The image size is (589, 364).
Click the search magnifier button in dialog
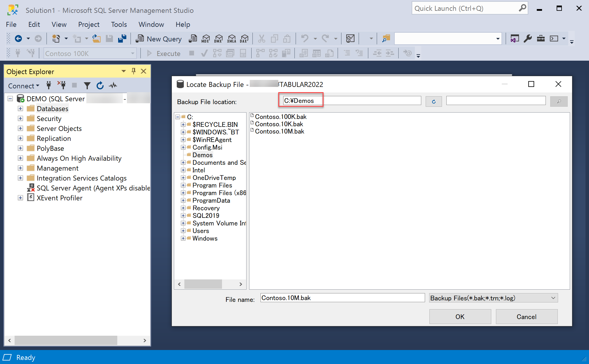pyautogui.click(x=559, y=101)
